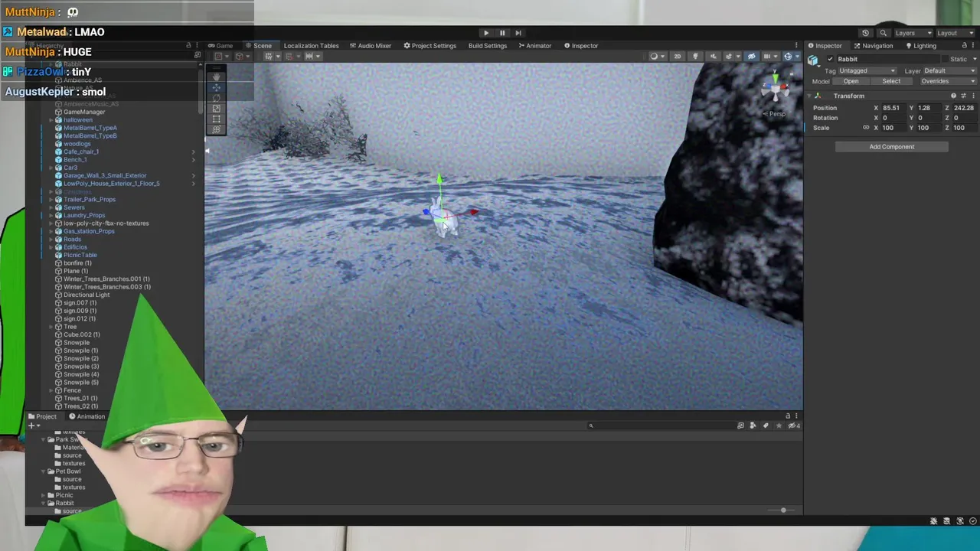Toggle scene audio icon
This screenshot has height=551, width=980.
[713, 56]
